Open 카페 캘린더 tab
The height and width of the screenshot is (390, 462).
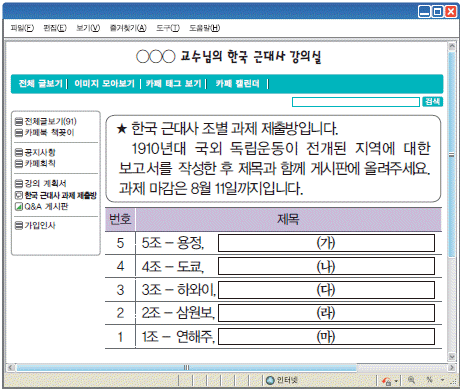pyautogui.click(x=237, y=83)
